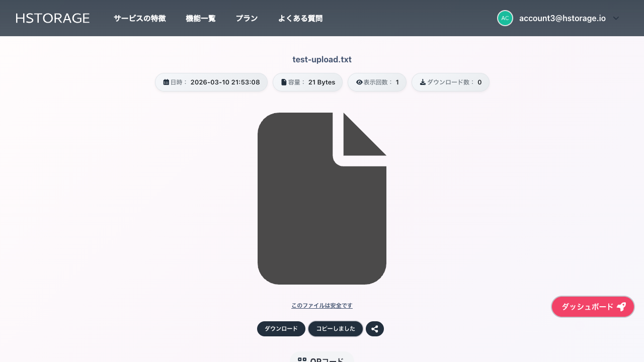This screenshot has height=362, width=644.
Task: Click the large file preview icon
Action: coord(322,199)
